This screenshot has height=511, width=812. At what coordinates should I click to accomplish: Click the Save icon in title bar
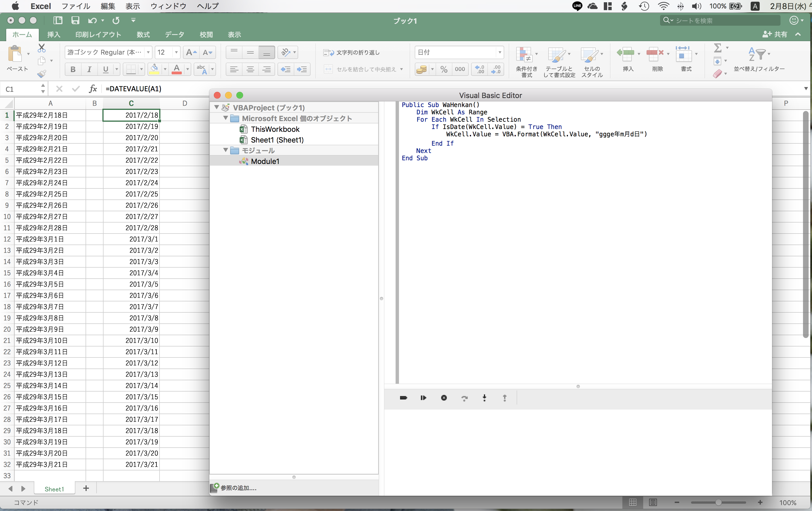tap(75, 20)
